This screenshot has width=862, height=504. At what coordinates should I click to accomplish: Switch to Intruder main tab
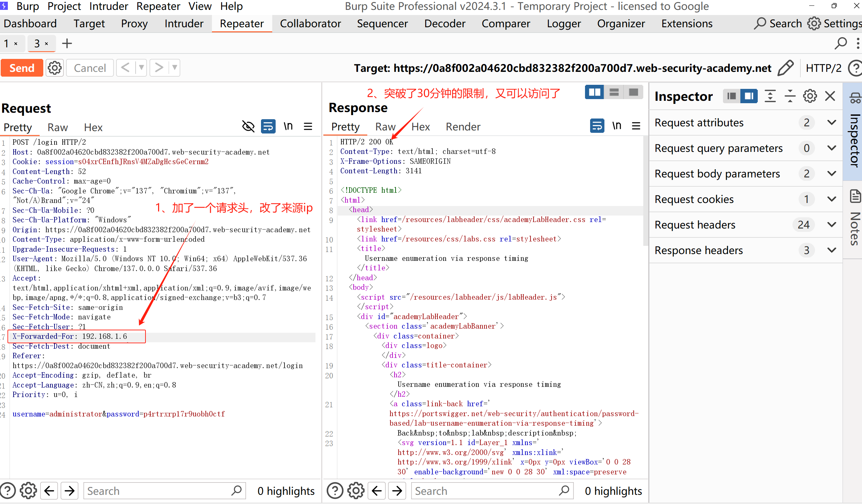tap(184, 23)
